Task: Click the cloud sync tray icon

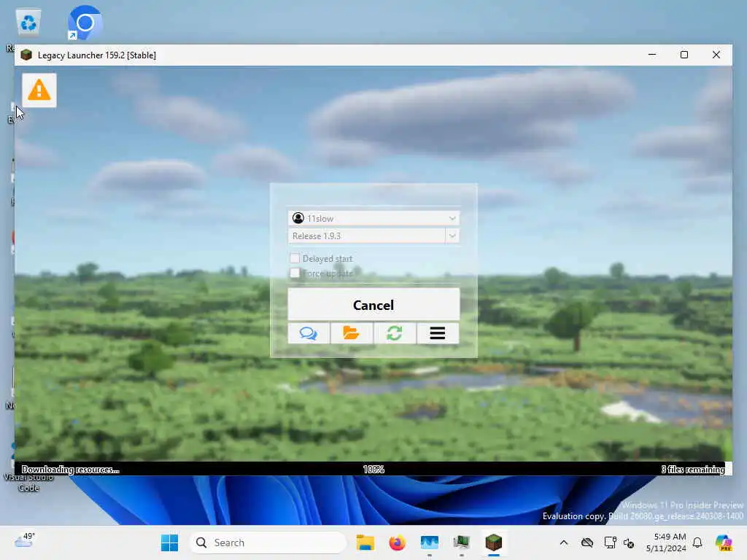Action: [587, 542]
